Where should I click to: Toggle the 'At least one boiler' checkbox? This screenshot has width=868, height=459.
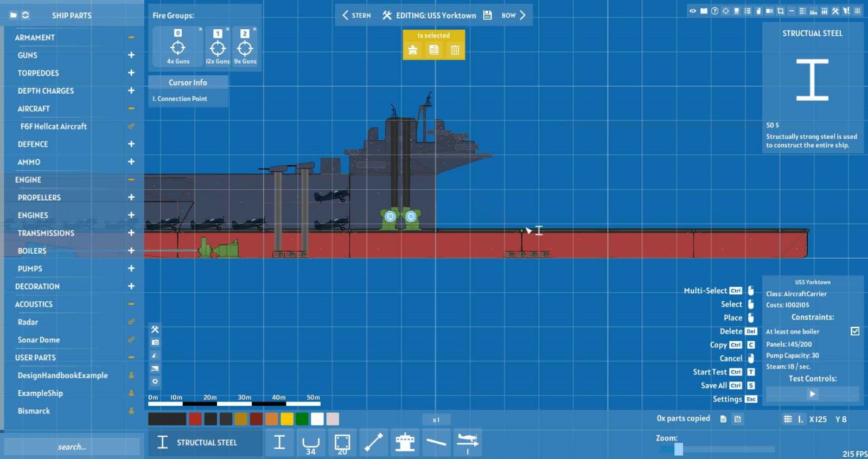click(855, 331)
